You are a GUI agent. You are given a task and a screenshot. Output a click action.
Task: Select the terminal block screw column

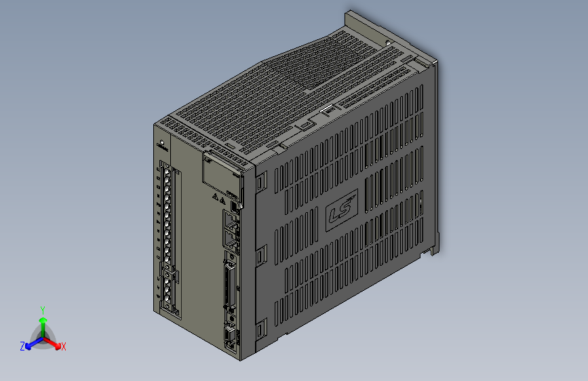coord(168,237)
